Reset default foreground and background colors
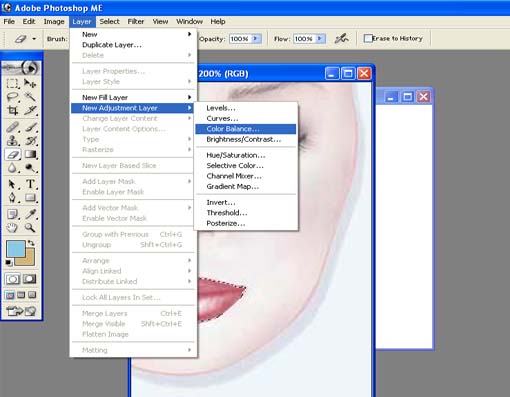The image size is (510, 397). click(x=9, y=263)
